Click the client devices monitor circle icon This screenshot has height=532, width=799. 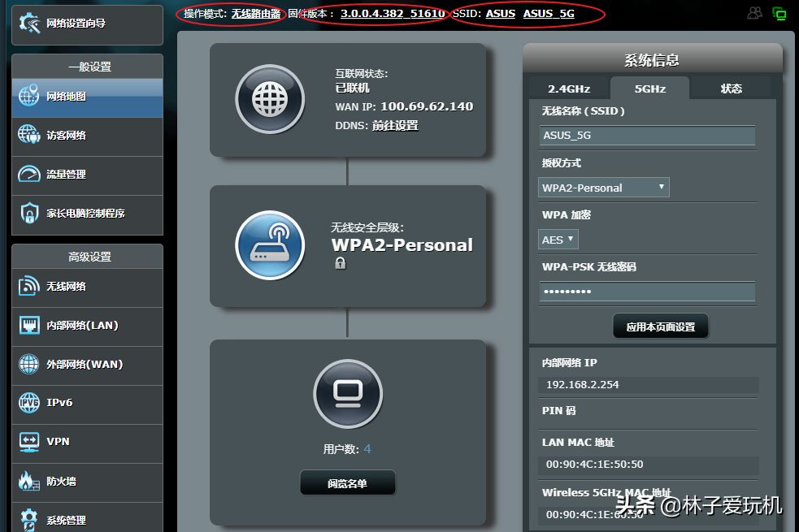[x=348, y=394]
